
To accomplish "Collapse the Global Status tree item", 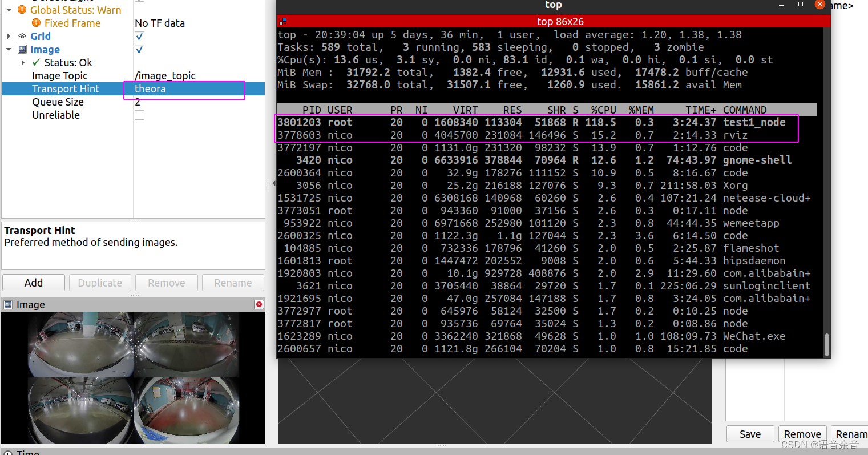I will coord(9,10).
